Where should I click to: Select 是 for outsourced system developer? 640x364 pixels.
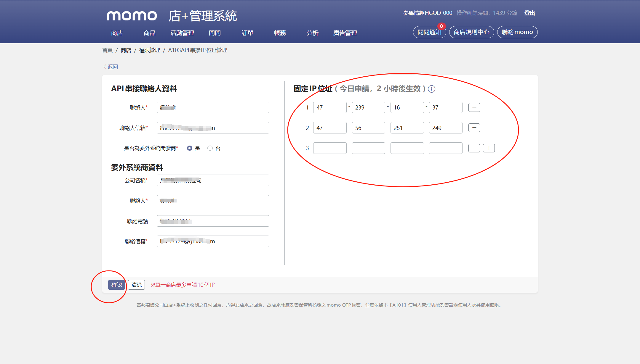click(190, 148)
